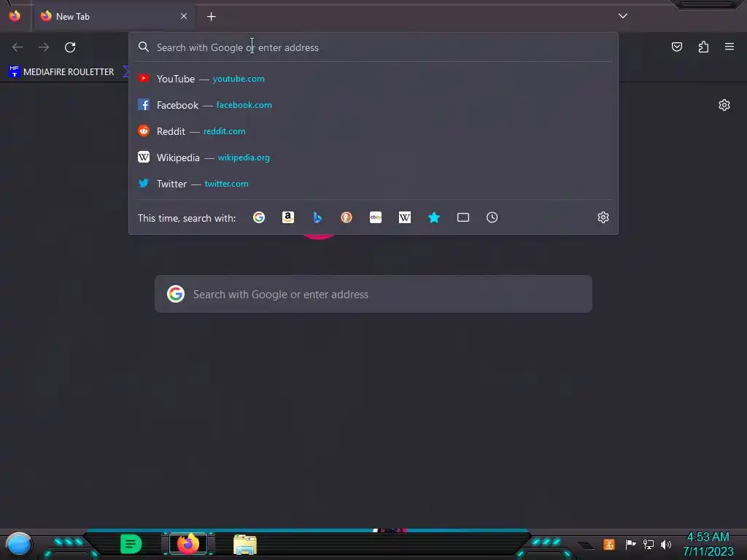Click the page's Google search box
747x560 pixels.
click(x=373, y=294)
